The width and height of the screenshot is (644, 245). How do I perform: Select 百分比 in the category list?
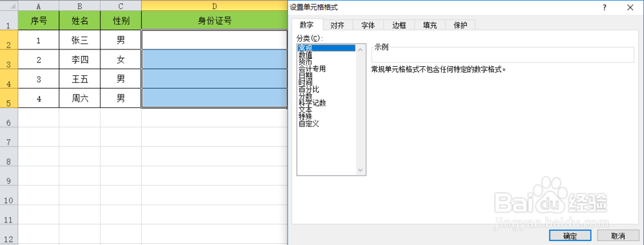[327, 89]
